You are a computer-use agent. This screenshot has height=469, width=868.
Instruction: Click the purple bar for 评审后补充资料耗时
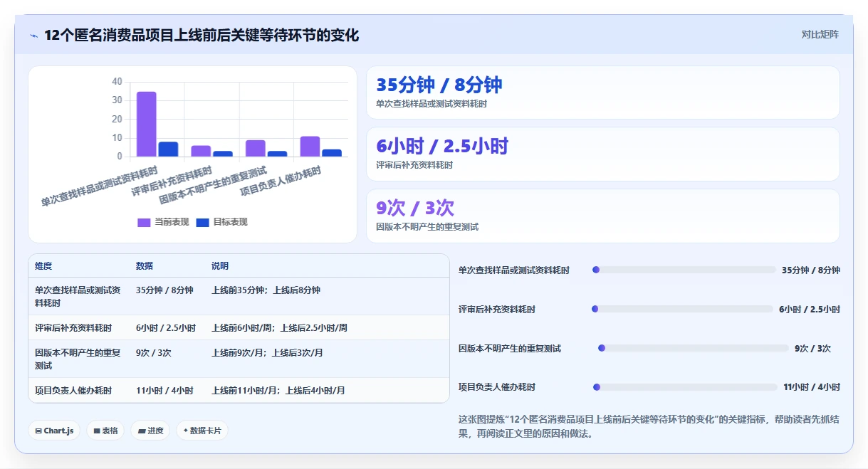pyautogui.click(x=201, y=151)
